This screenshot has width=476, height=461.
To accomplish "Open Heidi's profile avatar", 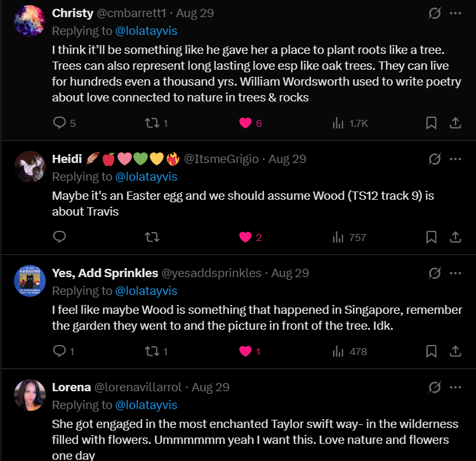I will pos(29,166).
